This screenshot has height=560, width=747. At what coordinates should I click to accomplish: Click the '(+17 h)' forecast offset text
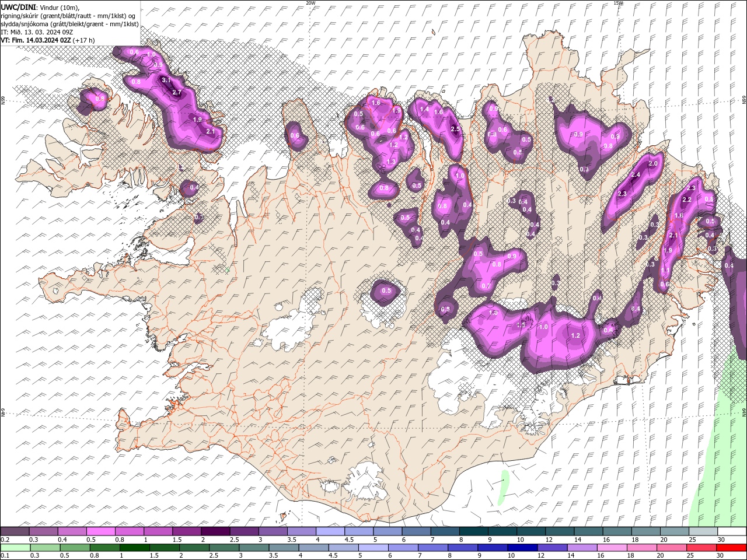pos(84,40)
